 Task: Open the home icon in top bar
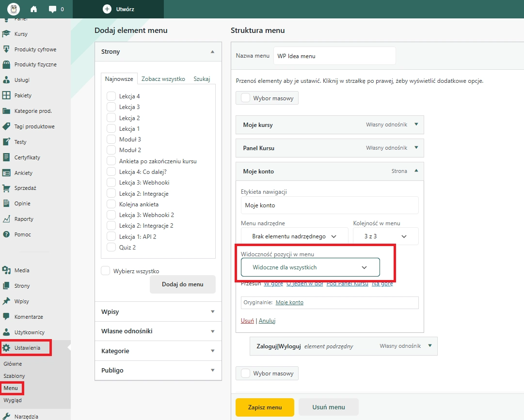click(34, 9)
